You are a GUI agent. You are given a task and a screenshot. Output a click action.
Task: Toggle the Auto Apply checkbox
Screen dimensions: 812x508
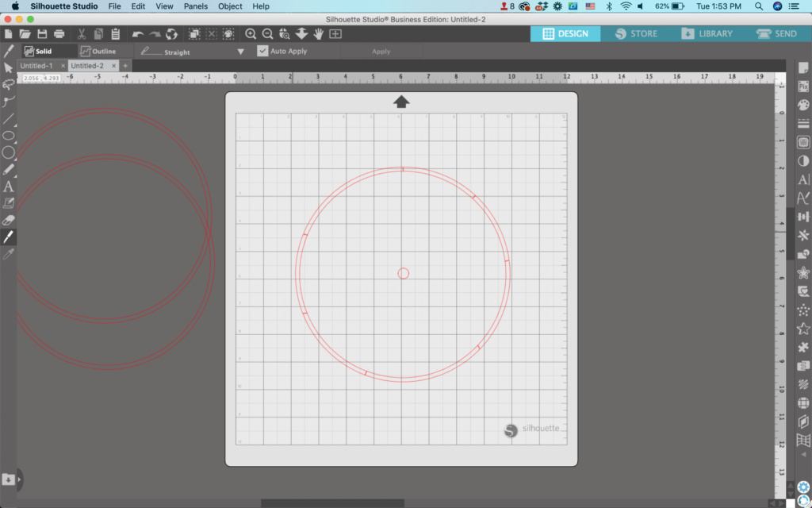[x=262, y=51]
